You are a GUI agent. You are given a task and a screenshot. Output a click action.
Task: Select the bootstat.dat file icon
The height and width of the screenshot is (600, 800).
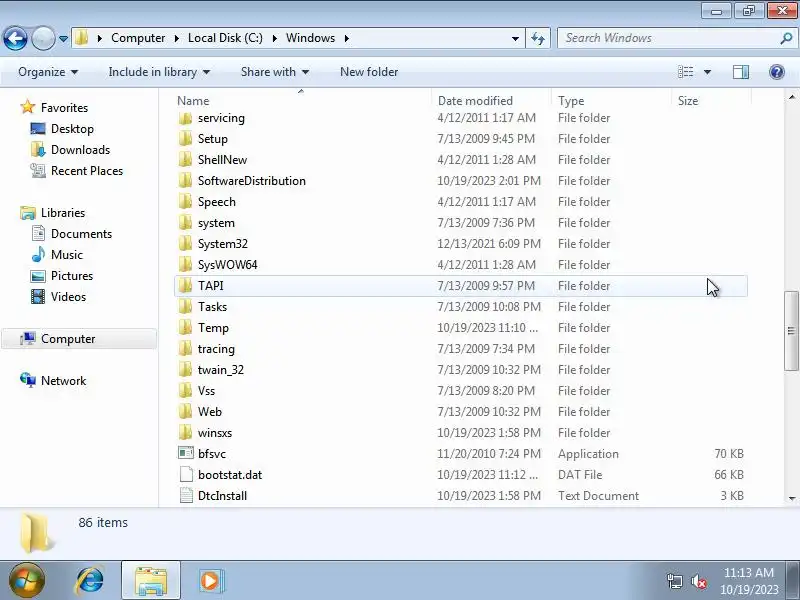click(186, 474)
